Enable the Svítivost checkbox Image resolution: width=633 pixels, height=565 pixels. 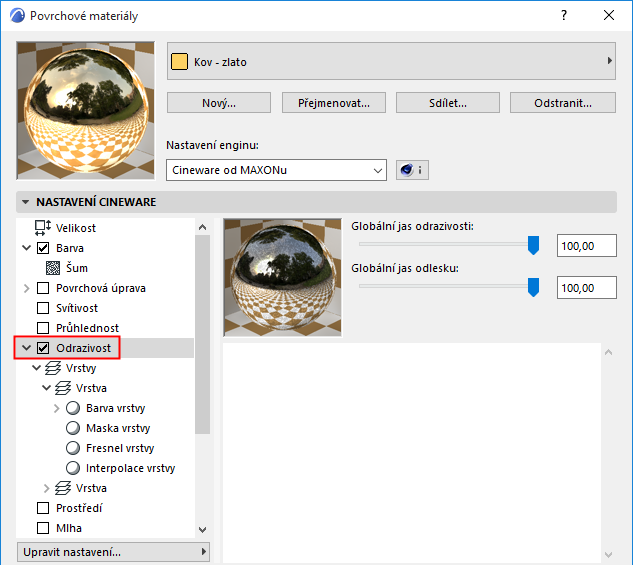tap(43, 308)
